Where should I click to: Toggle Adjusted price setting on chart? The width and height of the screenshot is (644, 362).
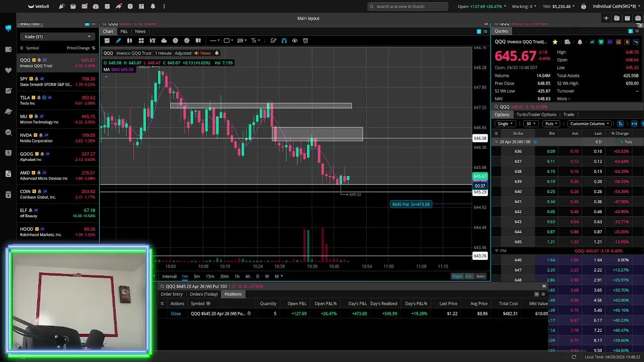pos(183,53)
